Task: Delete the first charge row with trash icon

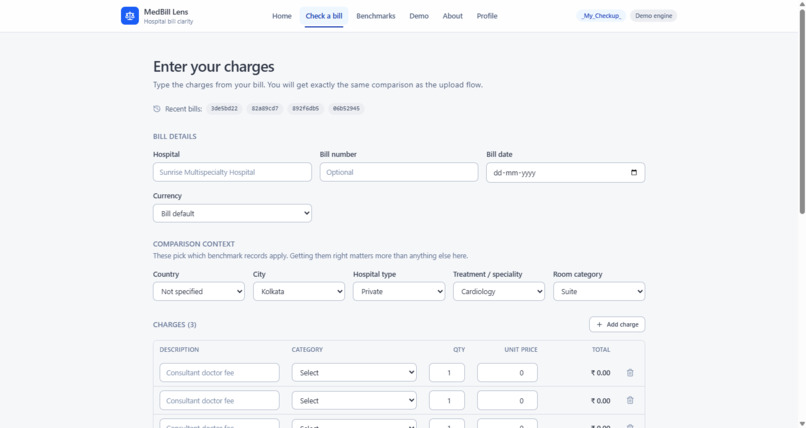Action: (630, 373)
